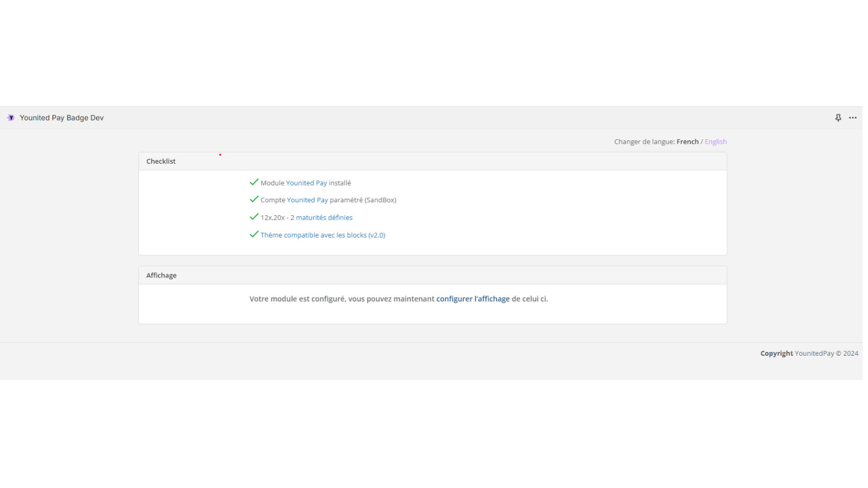Click the Changer de langue label
This screenshot has height=488, width=868.
point(644,142)
